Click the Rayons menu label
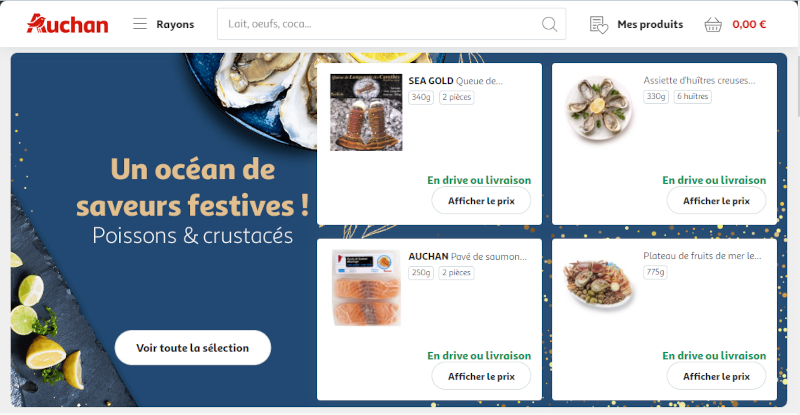Image resolution: width=800 pixels, height=415 pixels. tap(175, 25)
